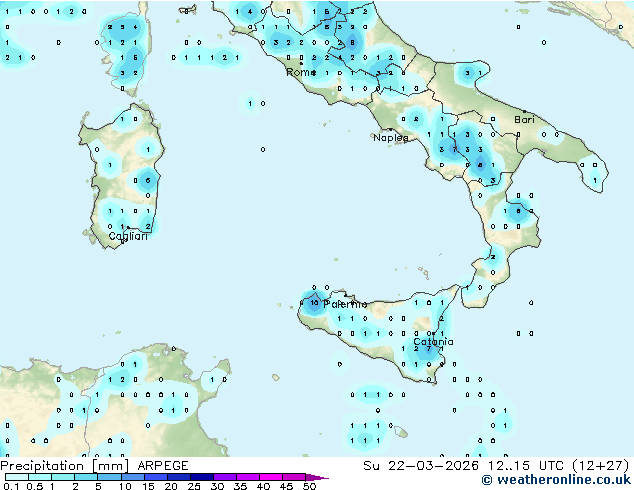Open the weatheronline.co.uk link
The width and height of the screenshot is (634, 490).
[x=556, y=480]
